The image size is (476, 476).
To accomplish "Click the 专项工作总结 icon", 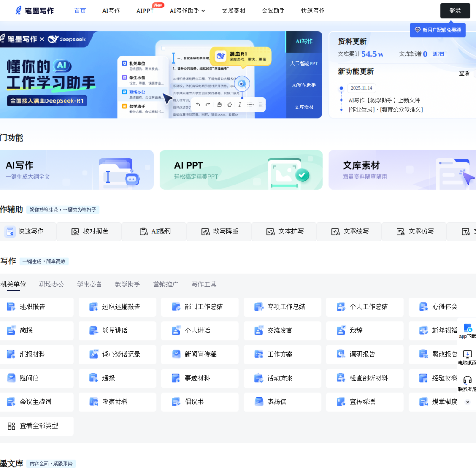I will tap(258, 307).
